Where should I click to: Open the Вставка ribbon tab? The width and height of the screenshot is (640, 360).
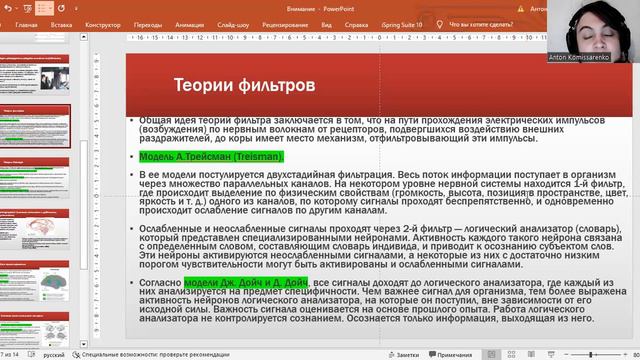tap(61, 25)
